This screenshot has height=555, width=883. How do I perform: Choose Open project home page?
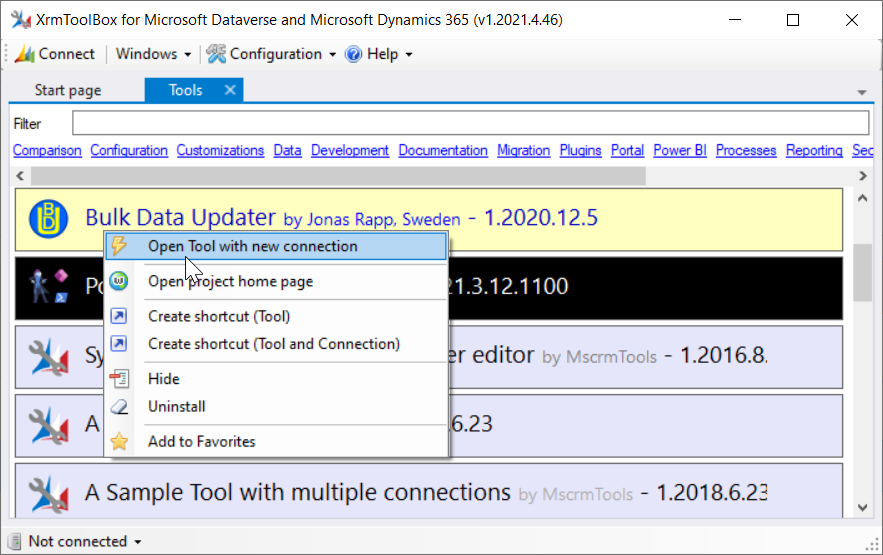tap(277, 281)
